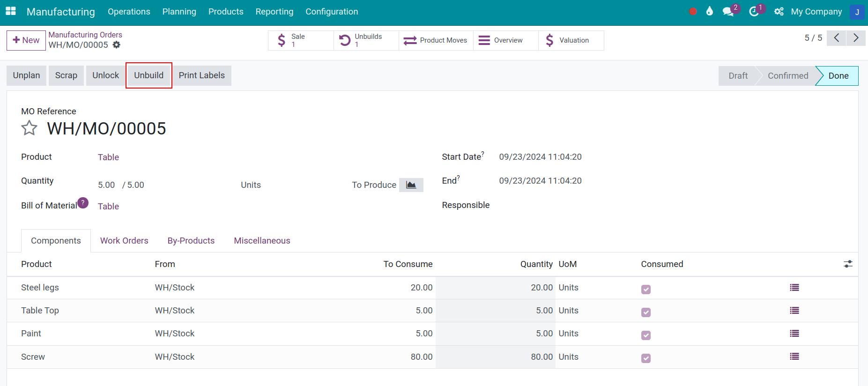The image size is (868, 386).
Task: Open the Planning menu
Action: [x=179, y=12]
